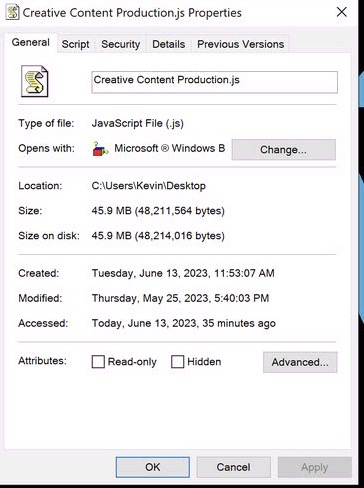Click the Windows Script Host app icon

pos(100,149)
